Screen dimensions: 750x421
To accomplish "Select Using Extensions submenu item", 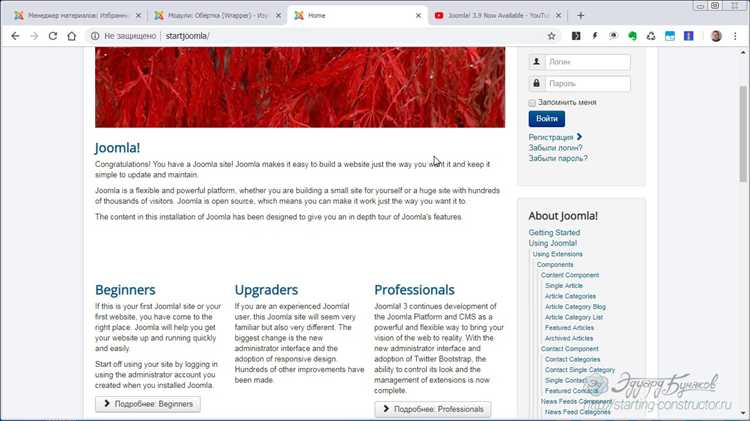I will click(557, 254).
